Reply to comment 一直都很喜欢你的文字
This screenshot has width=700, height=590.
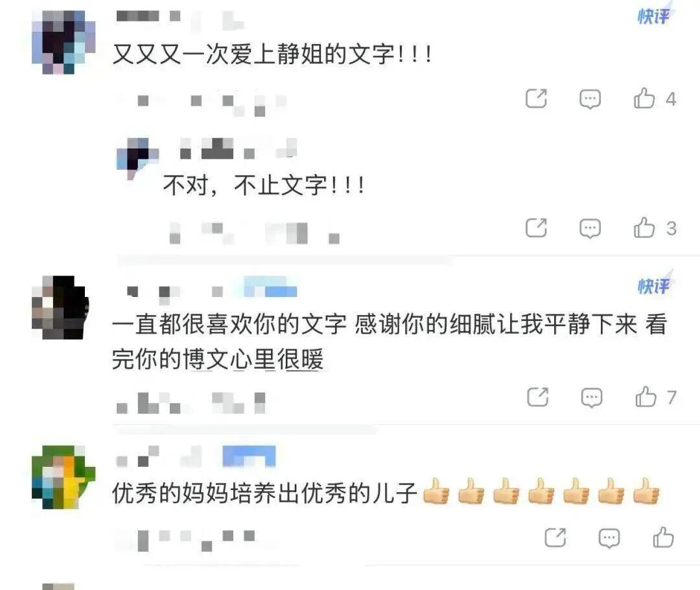click(x=592, y=397)
